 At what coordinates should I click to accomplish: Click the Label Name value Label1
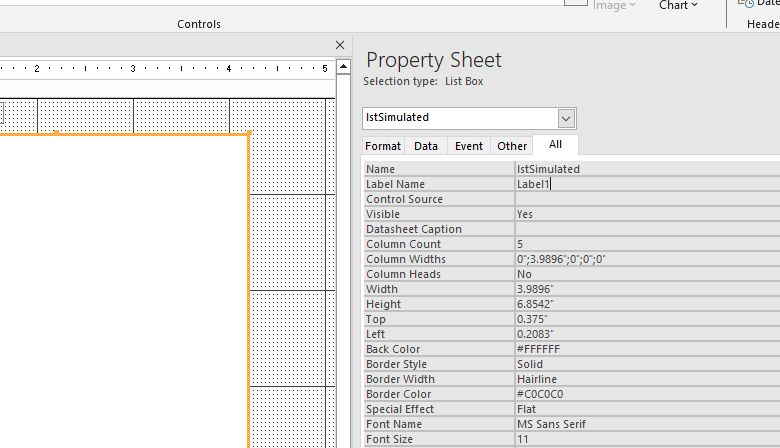click(647, 184)
